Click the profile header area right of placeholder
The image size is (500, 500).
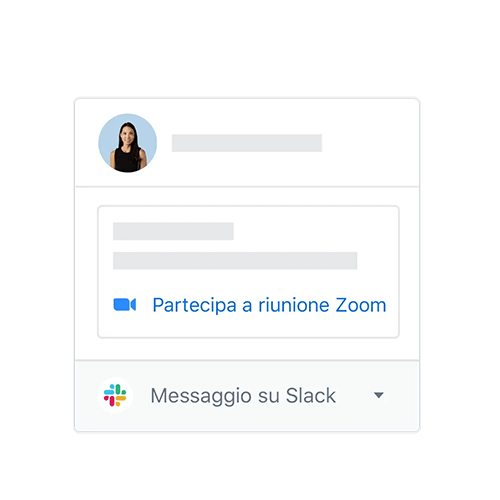tap(370, 143)
